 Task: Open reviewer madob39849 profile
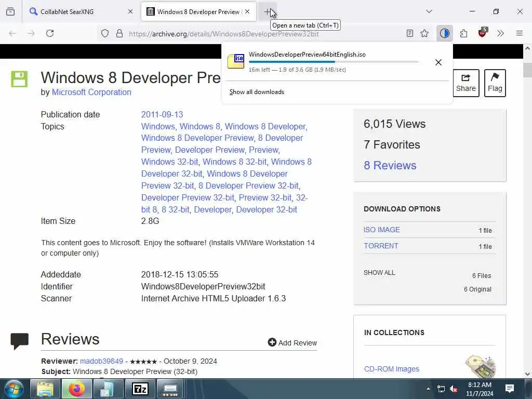101,362
